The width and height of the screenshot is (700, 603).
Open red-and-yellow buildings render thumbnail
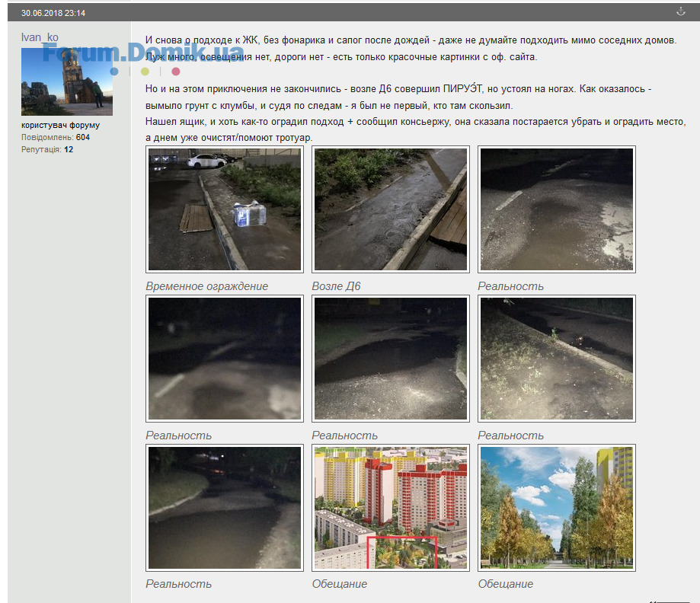[391, 508]
